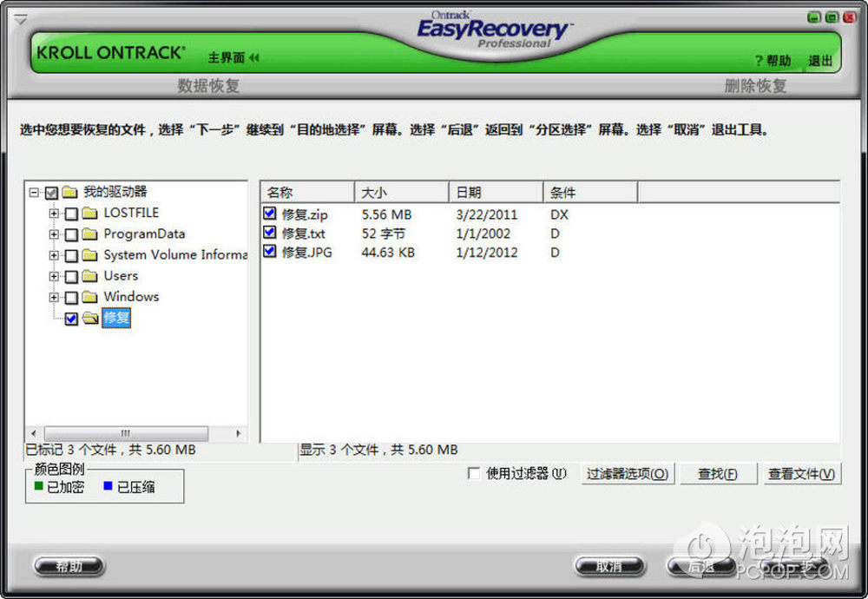
Task: Click the 后退 button
Action: [702, 566]
